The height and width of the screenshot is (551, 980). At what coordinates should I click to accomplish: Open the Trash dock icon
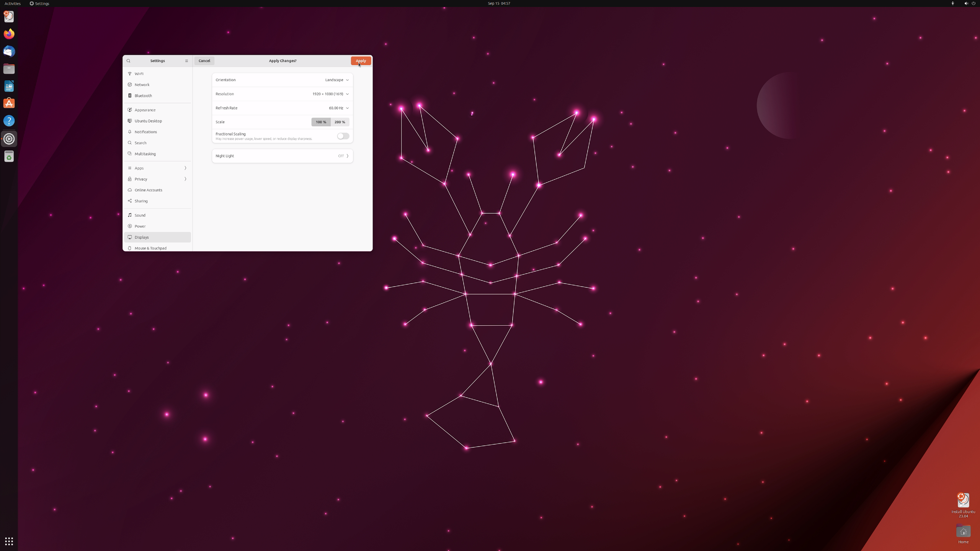point(9,156)
